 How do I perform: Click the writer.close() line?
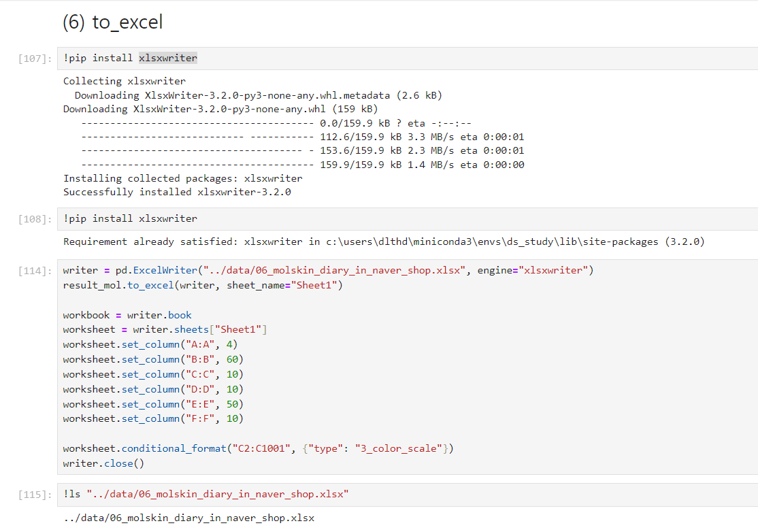103,463
